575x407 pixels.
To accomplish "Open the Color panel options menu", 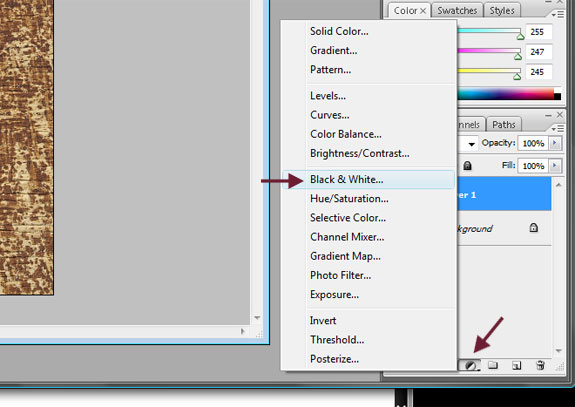I will (558, 14).
